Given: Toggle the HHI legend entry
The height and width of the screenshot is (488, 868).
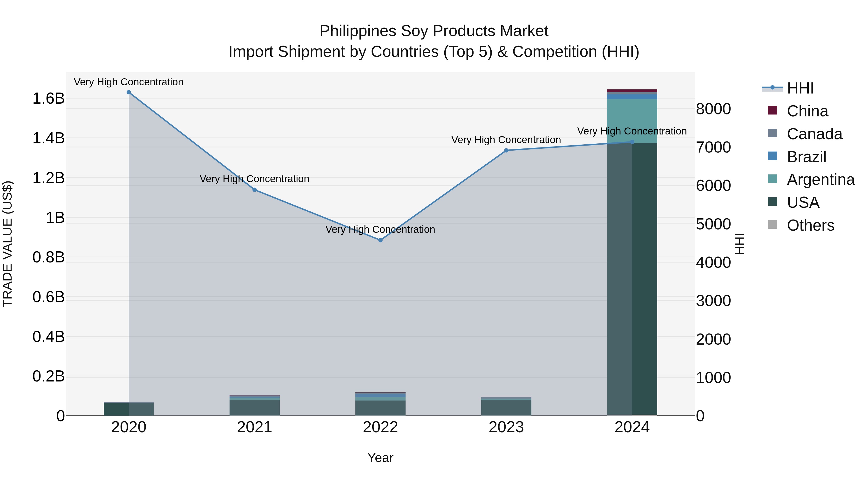Looking at the screenshot, I should [x=787, y=88].
